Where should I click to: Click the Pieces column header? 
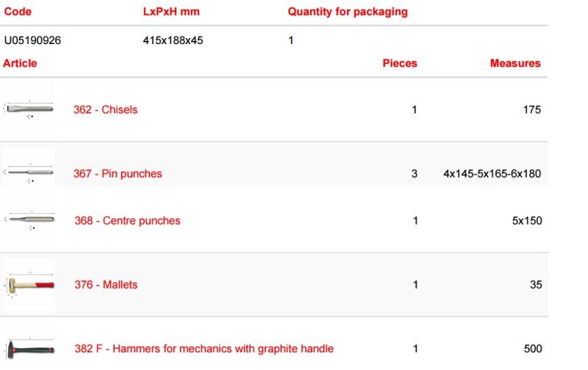pos(400,63)
